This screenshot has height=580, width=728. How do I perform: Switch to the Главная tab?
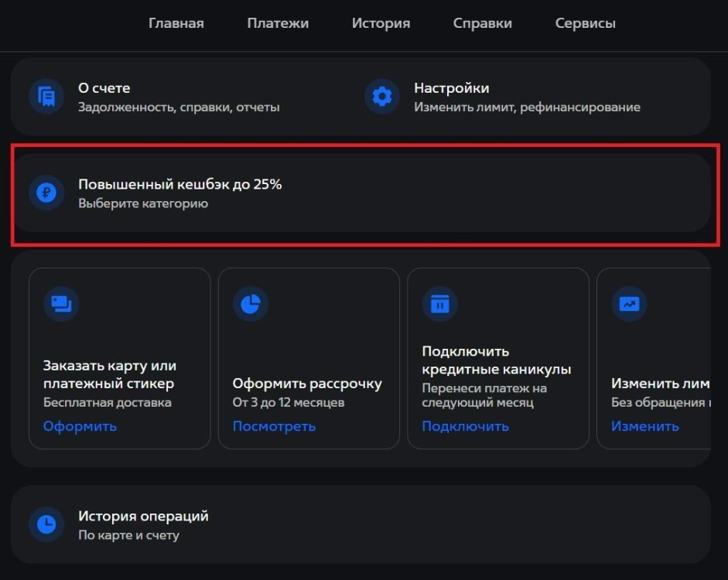click(x=176, y=23)
